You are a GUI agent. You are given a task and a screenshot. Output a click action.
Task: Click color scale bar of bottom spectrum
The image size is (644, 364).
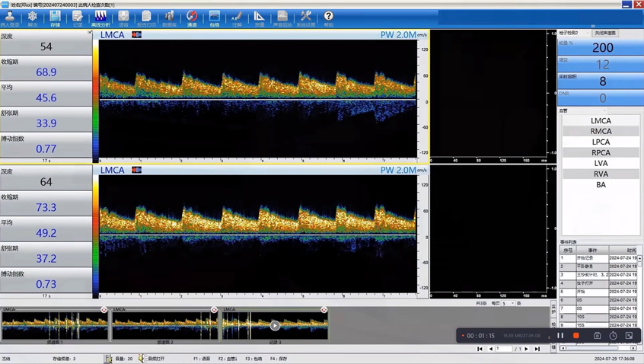click(x=96, y=235)
